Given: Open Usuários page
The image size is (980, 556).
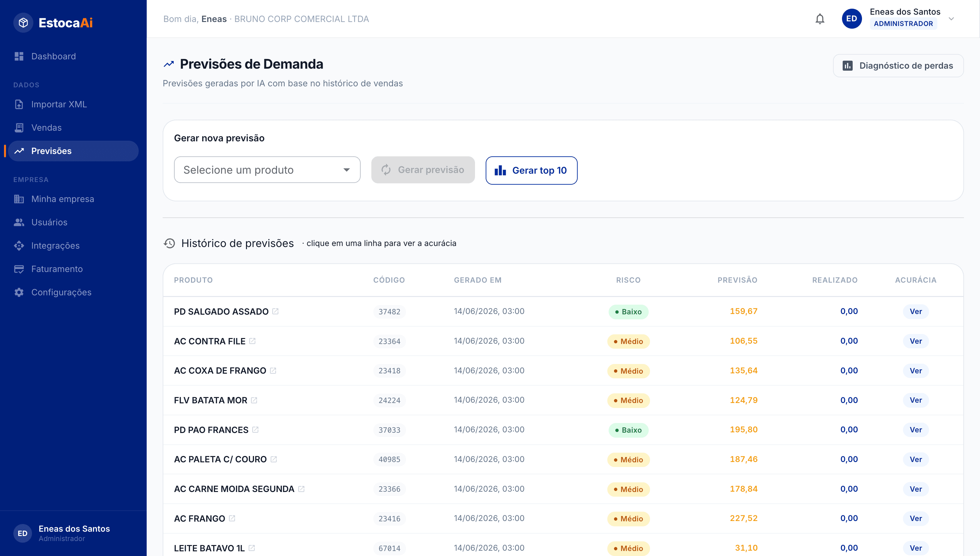Looking at the screenshot, I should pos(73,222).
